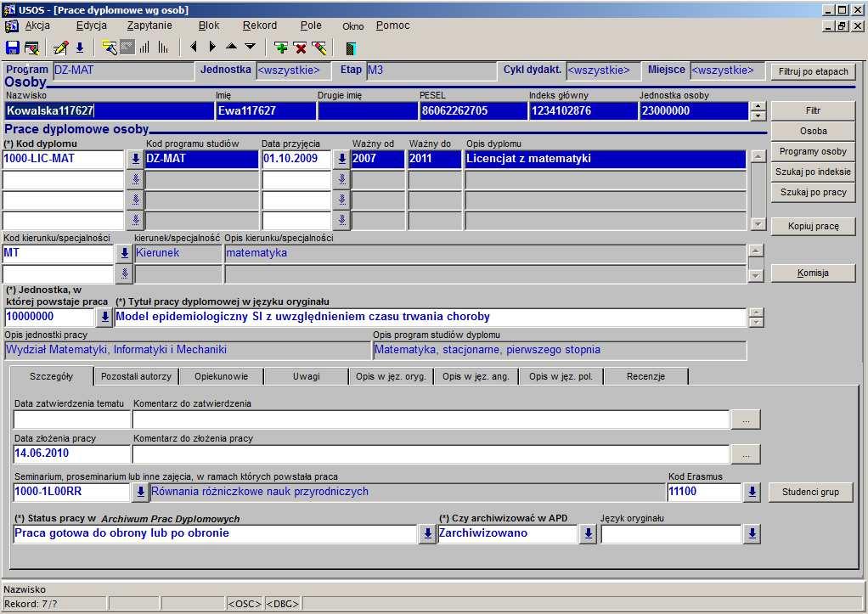Screen dimensions: 868x614
Task: Click the USOS icon left of Akcja menu
Action: (11, 26)
